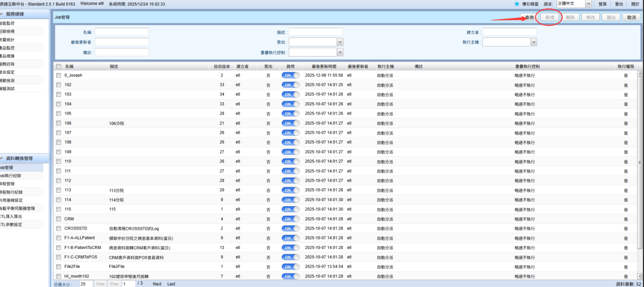Screen dimensions: 644x287
Task: Collapse the 服務總線 panel chevron
Action: click(2, 14)
